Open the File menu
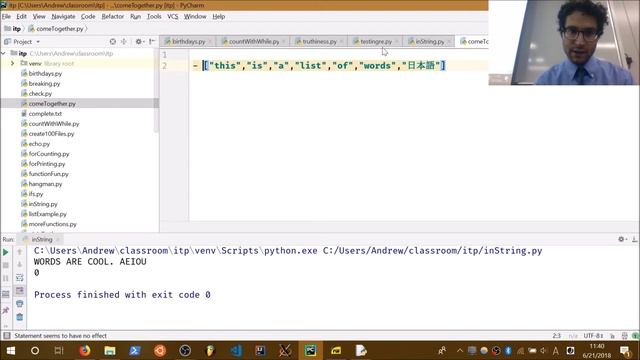640x360 pixels. point(6,16)
